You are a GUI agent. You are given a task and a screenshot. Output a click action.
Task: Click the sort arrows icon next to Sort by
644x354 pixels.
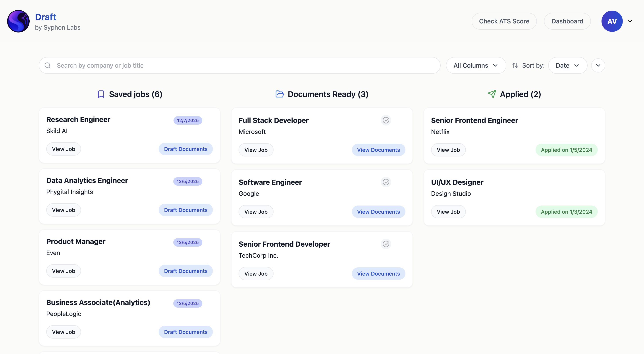point(515,65)
